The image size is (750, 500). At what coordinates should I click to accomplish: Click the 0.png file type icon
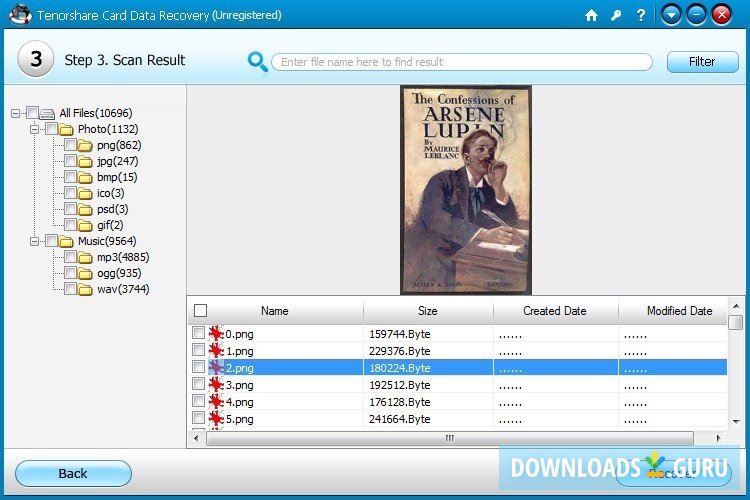(216, 333)
